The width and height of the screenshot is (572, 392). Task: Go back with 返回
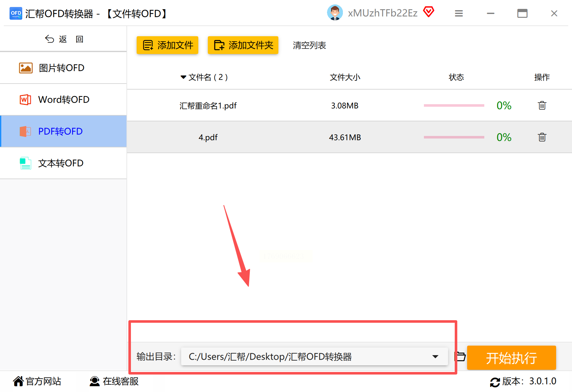point(64,39)
